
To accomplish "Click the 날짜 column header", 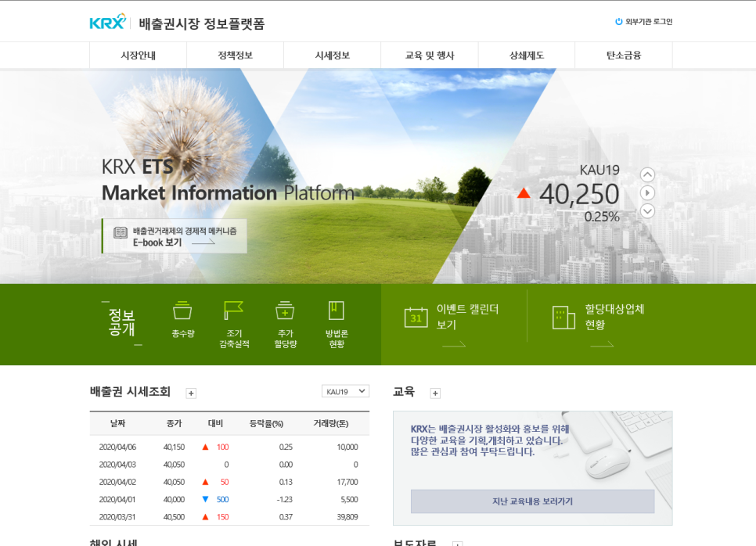I will pos(117,423).
